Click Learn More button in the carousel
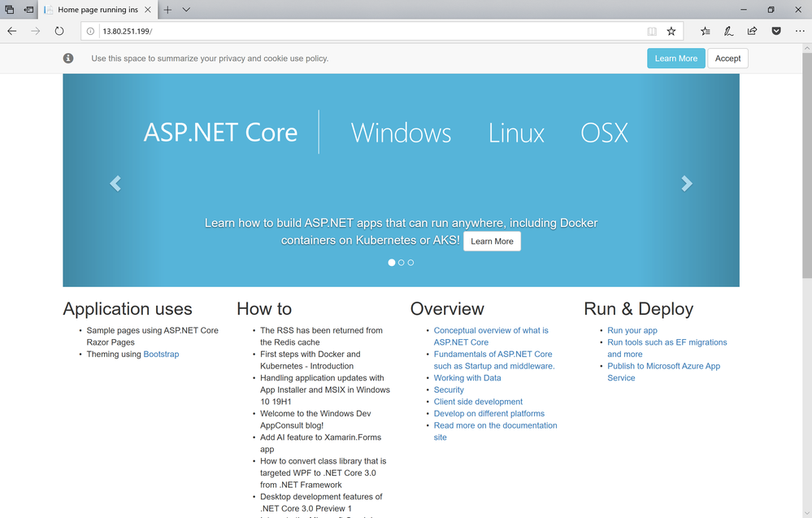812x518 pixels. click(x=492, y=242)
